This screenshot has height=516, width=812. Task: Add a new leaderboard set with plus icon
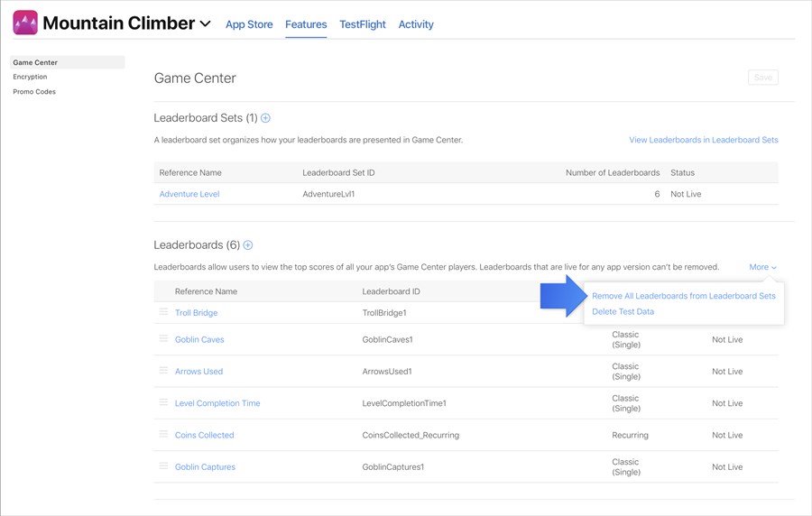pyautogui.click(x=265, y=118)
